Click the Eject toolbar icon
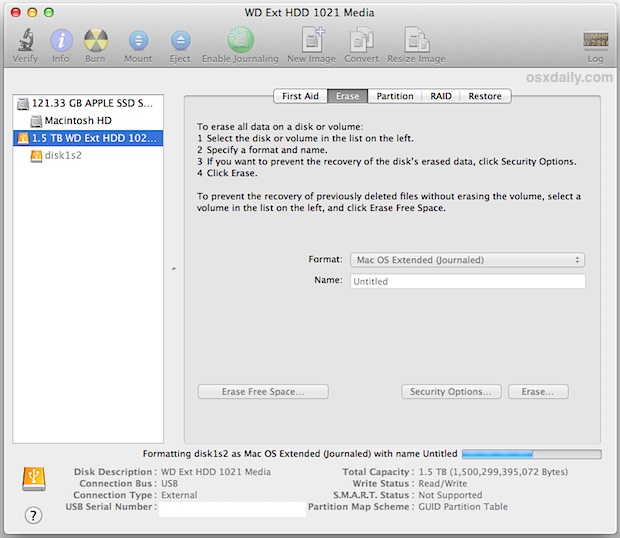 click(180, 40)
